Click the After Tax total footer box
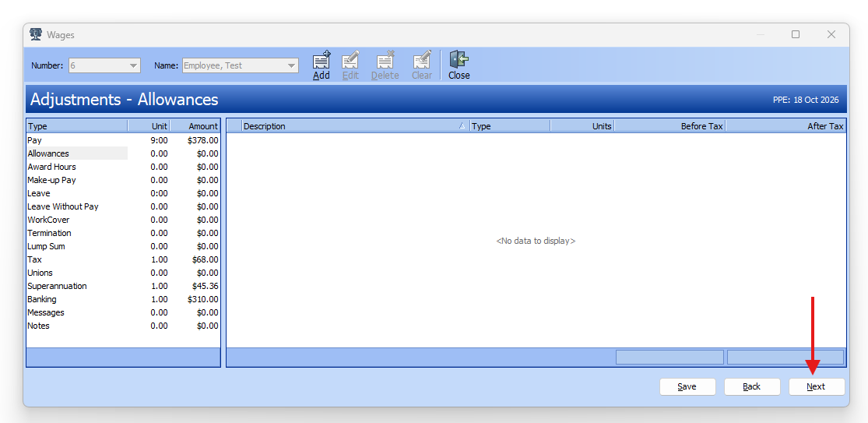Image resolution: width=868 pixels, height=423 pixels. 785,357
